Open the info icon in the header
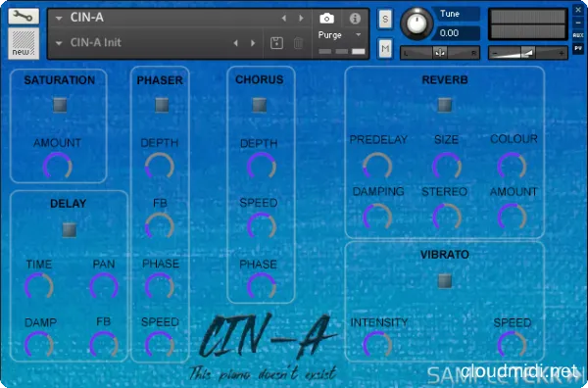The width and height of the screenshot is (588, 388). click(355, 19)
